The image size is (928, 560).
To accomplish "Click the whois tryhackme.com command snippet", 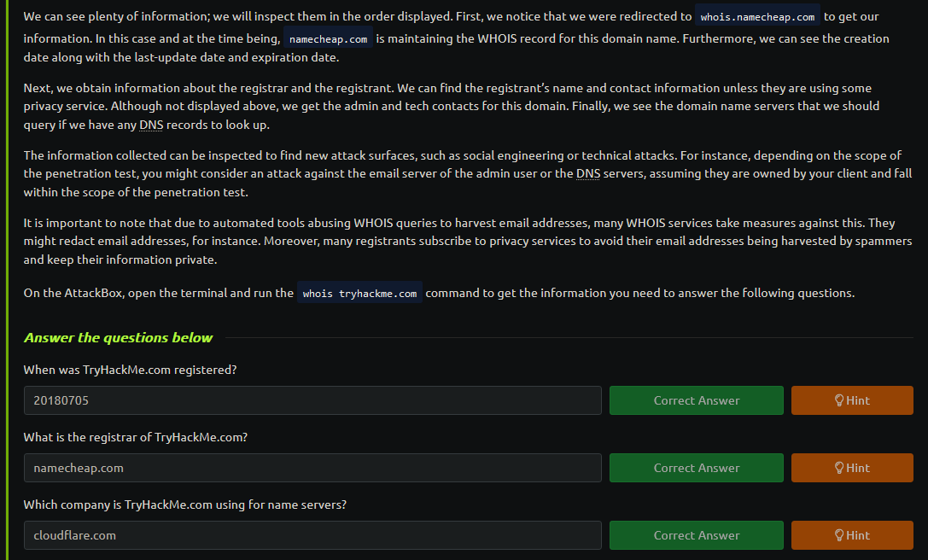I will [x=359, y=294].
